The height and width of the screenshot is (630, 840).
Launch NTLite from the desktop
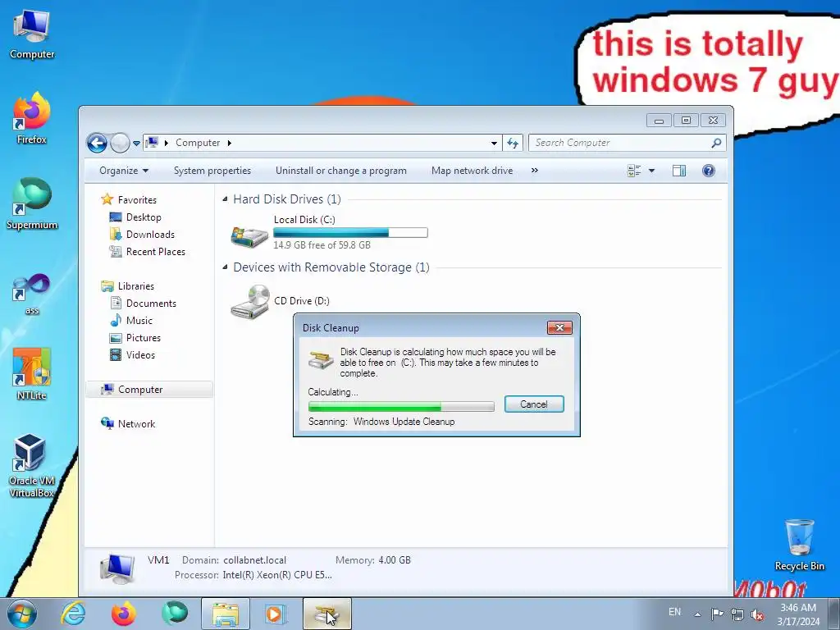pyautogui.click(x=32, y=374)
